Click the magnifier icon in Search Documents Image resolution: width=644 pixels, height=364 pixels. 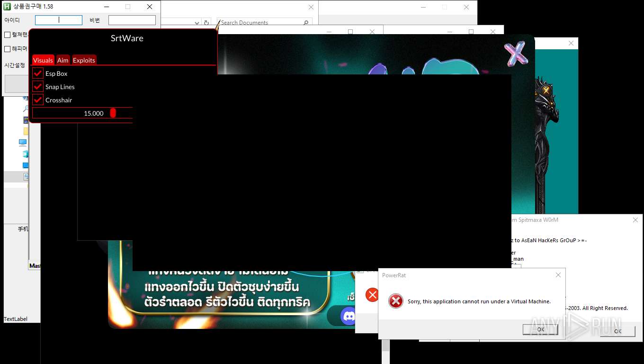306,23
